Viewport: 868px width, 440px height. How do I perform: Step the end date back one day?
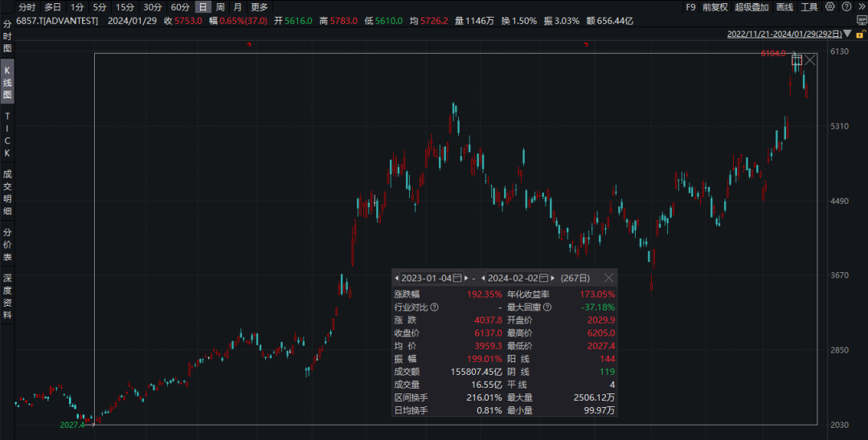coord(482,277)
